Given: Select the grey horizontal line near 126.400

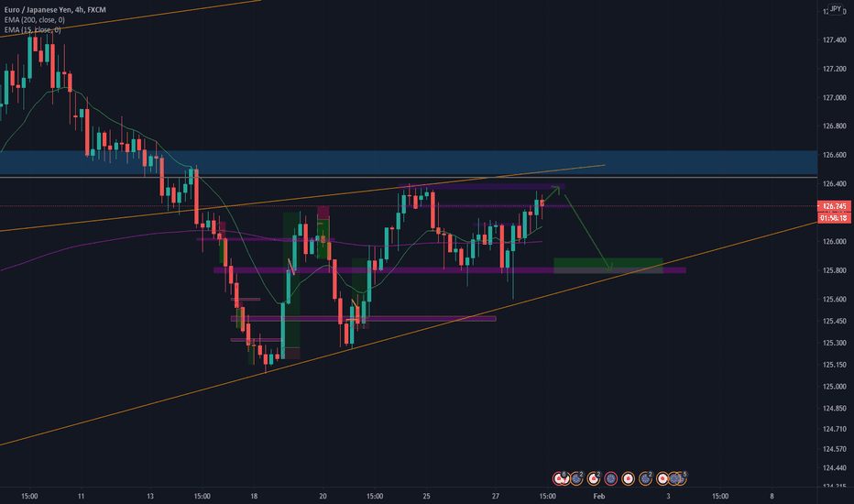Looking at the screenshot, I should click(x=409, y=177).
